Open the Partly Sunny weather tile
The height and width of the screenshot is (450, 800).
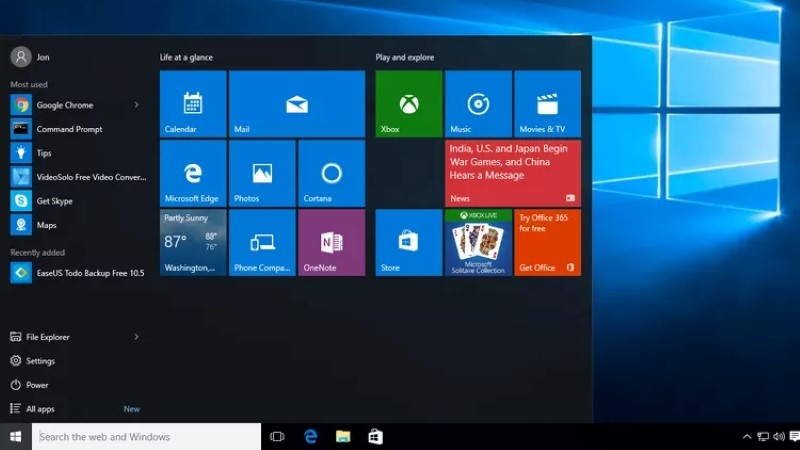pos(193,242)
